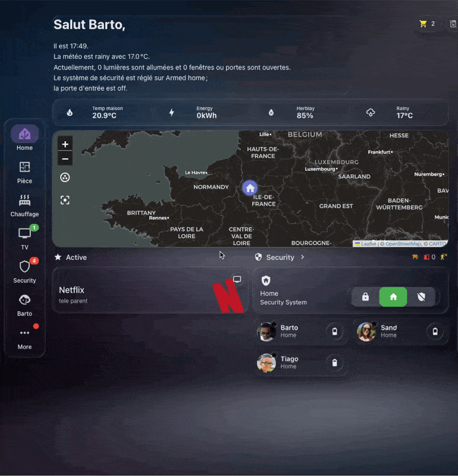This screenshot has height=476, width=458.
Task: Open the OpenStreetMap attribution link
Action: click(403, 244)
